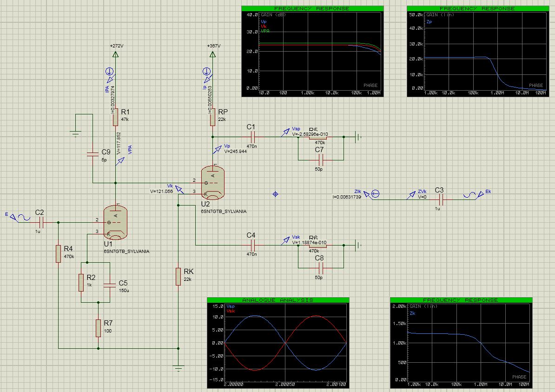Click the green VPA trace label in gain graph

click(x=265, y=31)
